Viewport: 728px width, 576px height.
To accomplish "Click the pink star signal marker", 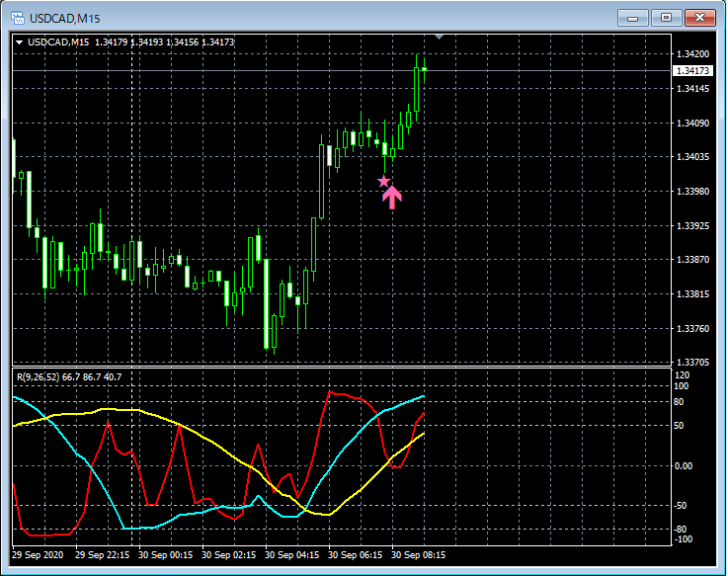I will click(x=383, y=181).
